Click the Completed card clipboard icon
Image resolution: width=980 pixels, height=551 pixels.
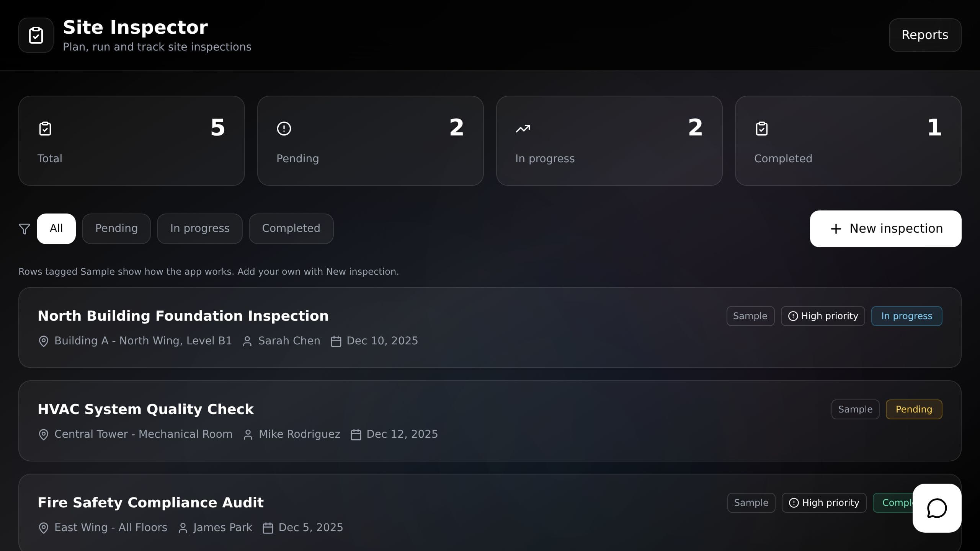pyautogui.click(x=762, y=129)
